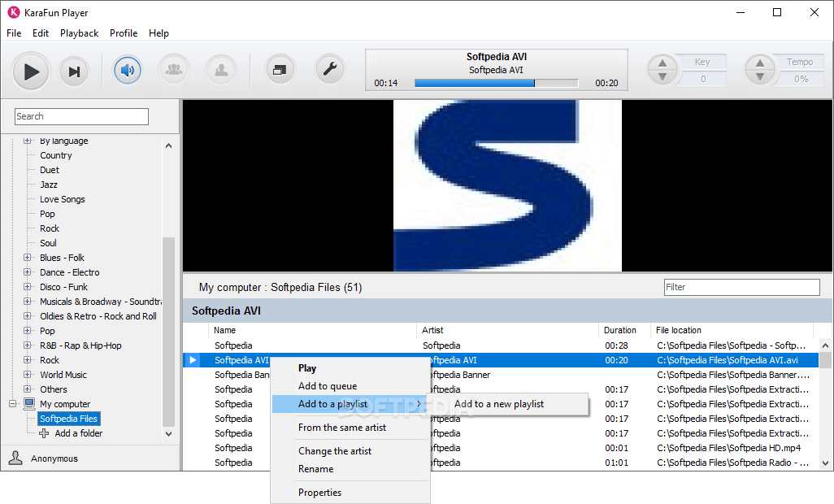
Task: Expand the R&B - Rap & Hip-Hop node
Action: pos(28,345)
